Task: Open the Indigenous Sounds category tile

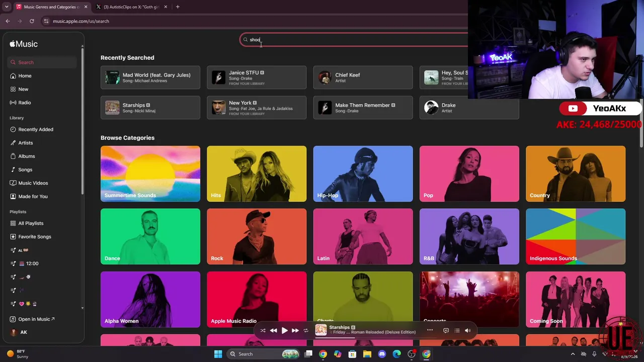Action: [x=576, y=237]
